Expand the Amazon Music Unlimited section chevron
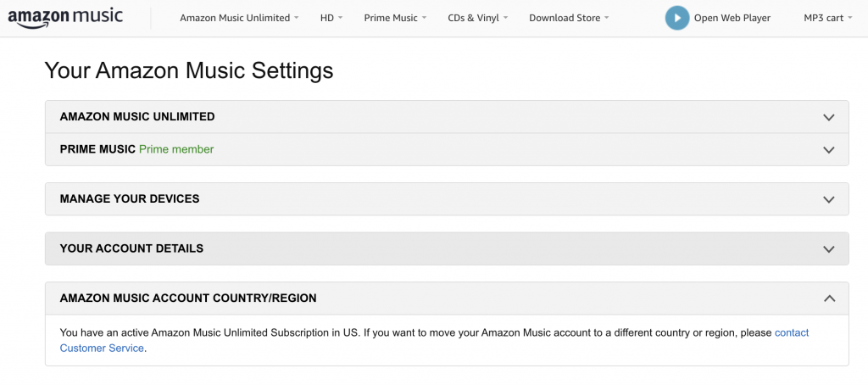Image resolution: width=868 pixels, height=385 pixels. pyautogui.click(x=829, y=117)
